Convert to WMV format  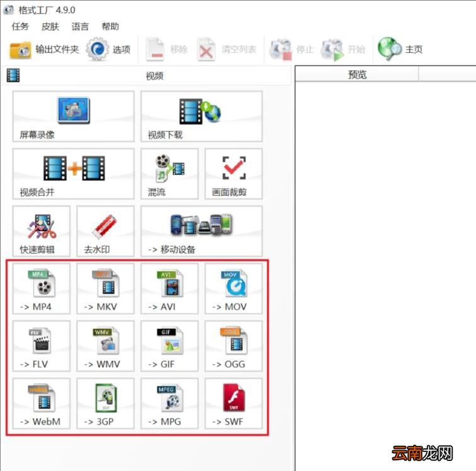click(105, 346)
